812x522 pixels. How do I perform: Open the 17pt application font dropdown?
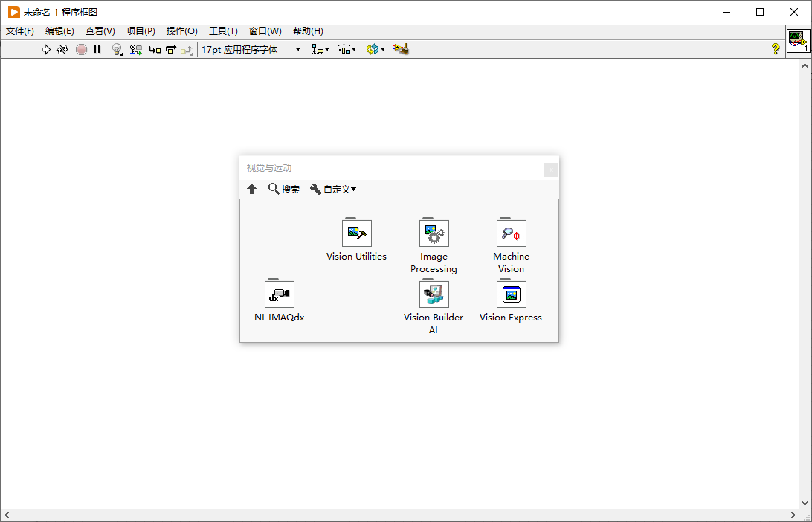point(251,49)
